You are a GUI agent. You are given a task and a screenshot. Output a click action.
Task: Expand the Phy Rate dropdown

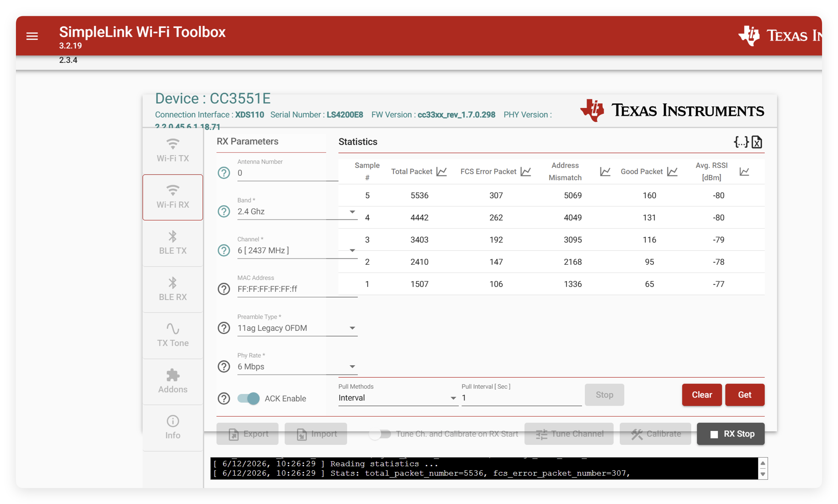pyautogui.click(x=352, y=367)
